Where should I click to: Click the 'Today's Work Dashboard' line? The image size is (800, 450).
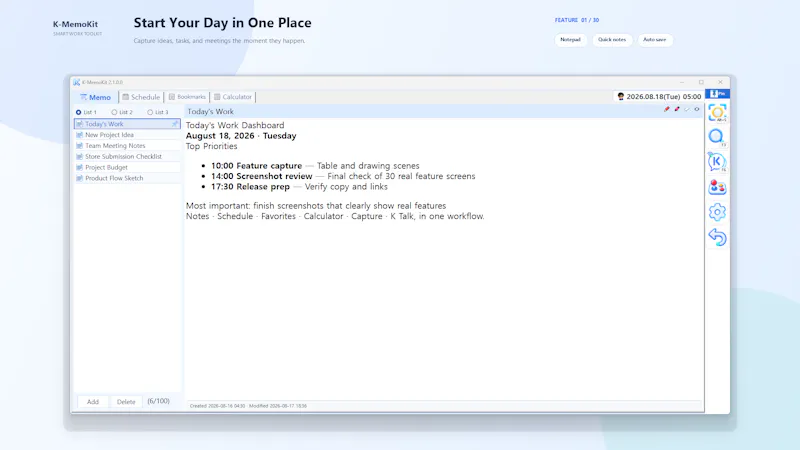click(235, 125)
